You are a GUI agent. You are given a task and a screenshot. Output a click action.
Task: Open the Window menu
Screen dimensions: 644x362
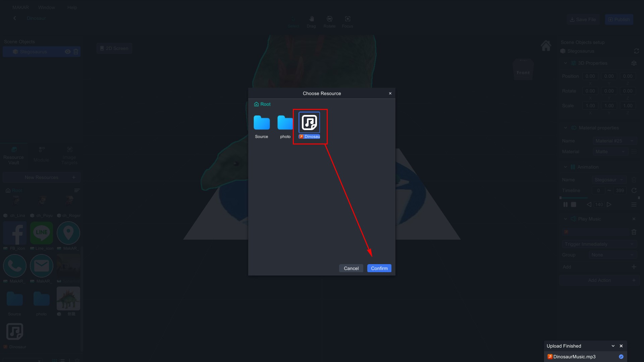(47, 7)
